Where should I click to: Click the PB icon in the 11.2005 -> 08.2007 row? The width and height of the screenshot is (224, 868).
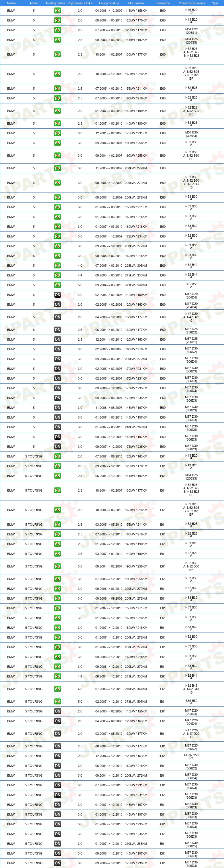(x=58, y=168)
